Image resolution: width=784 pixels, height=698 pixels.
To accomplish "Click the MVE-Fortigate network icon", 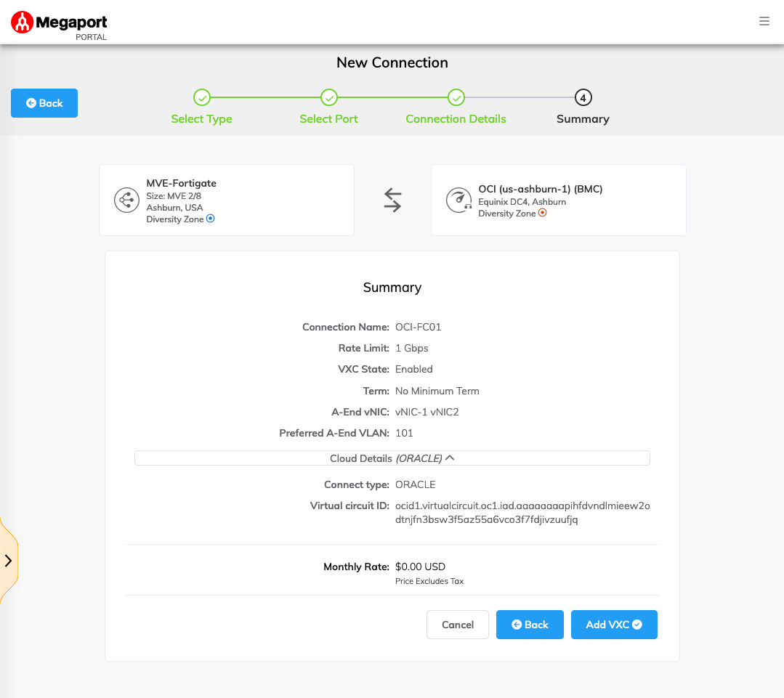I will click(x=126, y=200).
